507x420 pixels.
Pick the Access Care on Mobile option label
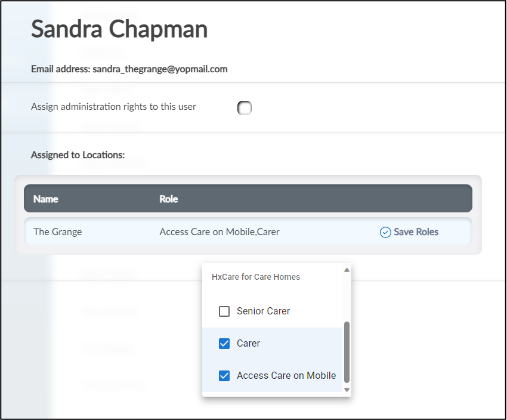(x=286, y=376)
